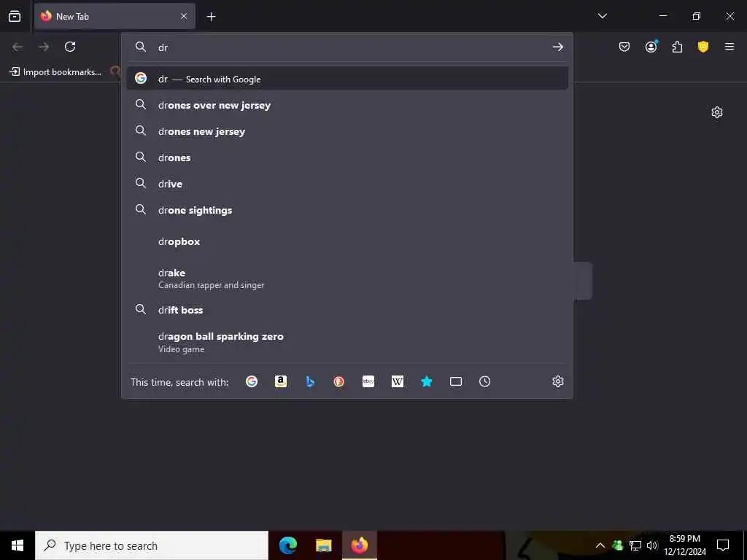Open the New Tab personalize gear icon
The width and height of the screenshot is (747, 560).
pos(717,112)
